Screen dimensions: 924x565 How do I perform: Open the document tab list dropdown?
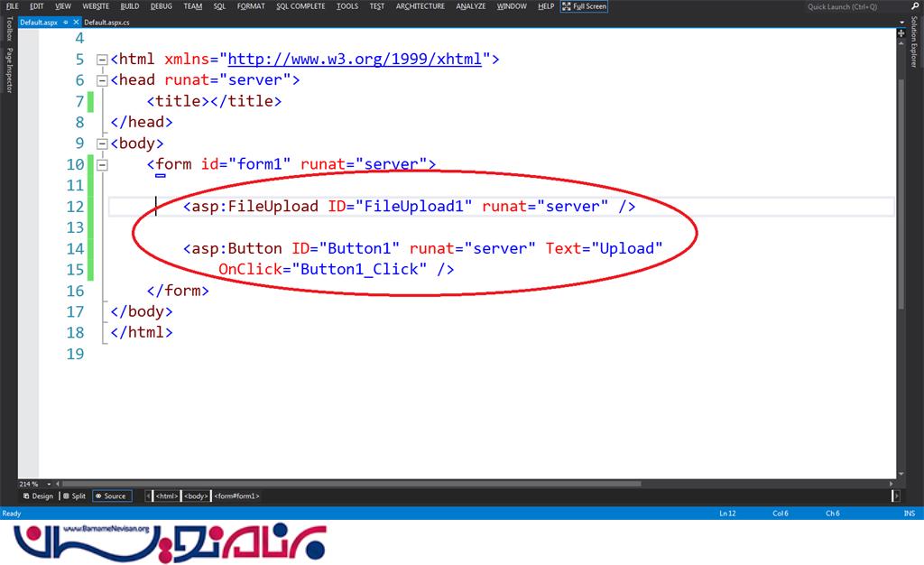(x=901, y=23)
